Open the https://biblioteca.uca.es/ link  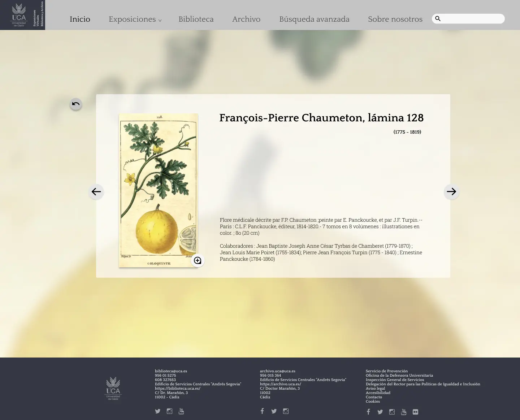point(177,388)
